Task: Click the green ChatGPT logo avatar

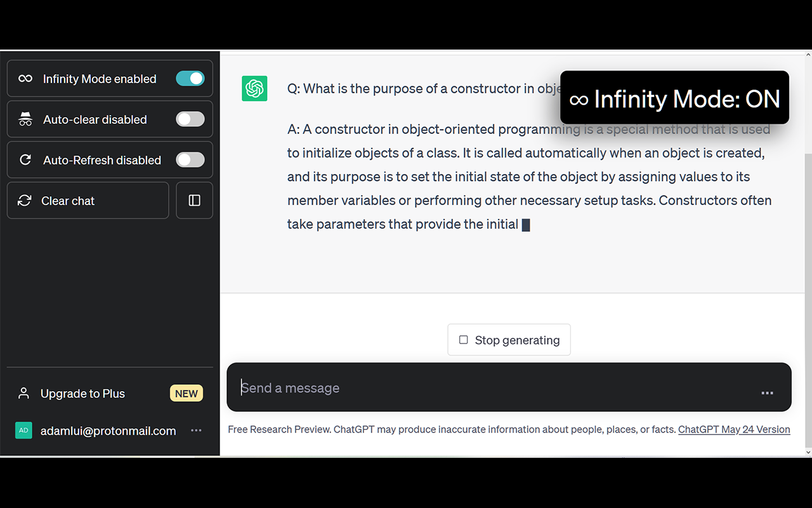Action: click(254, 88)
